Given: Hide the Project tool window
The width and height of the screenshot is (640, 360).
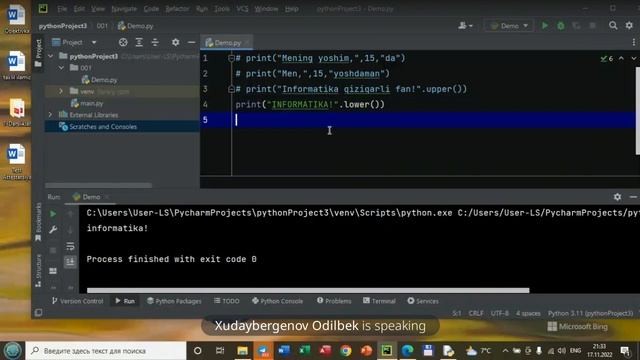Looking at the screenshot, I should coord(191,42).
